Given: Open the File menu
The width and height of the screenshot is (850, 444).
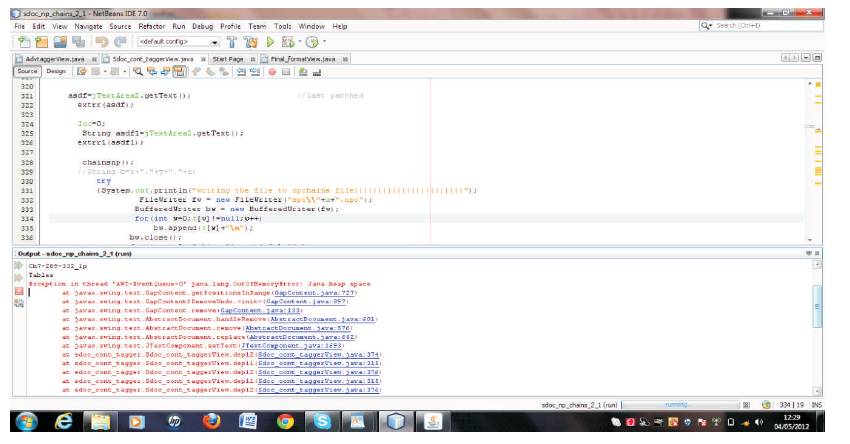Looking at the screenshot, I should pos(20,26).
